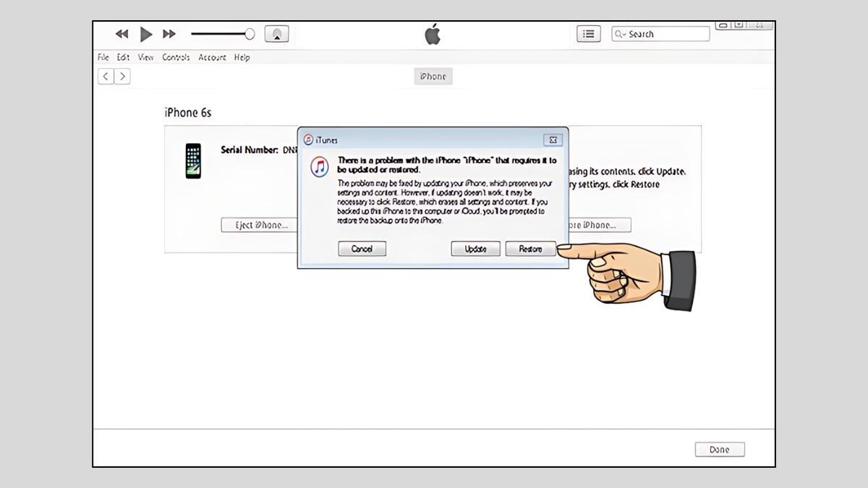
Task: Close the iTunes dialog with the X
Action: coord(553,140)
